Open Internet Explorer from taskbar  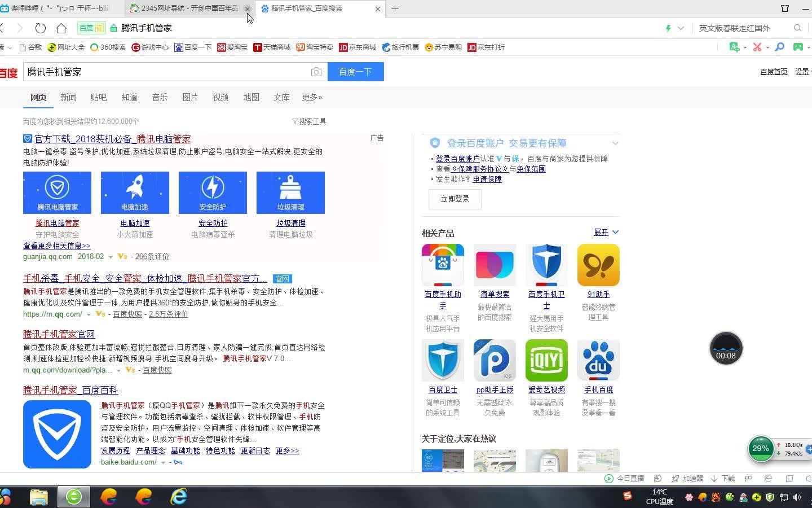click(179, 497)
